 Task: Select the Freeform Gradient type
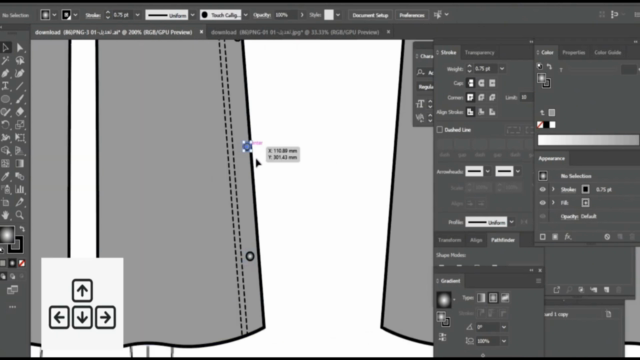pos(505,298)
